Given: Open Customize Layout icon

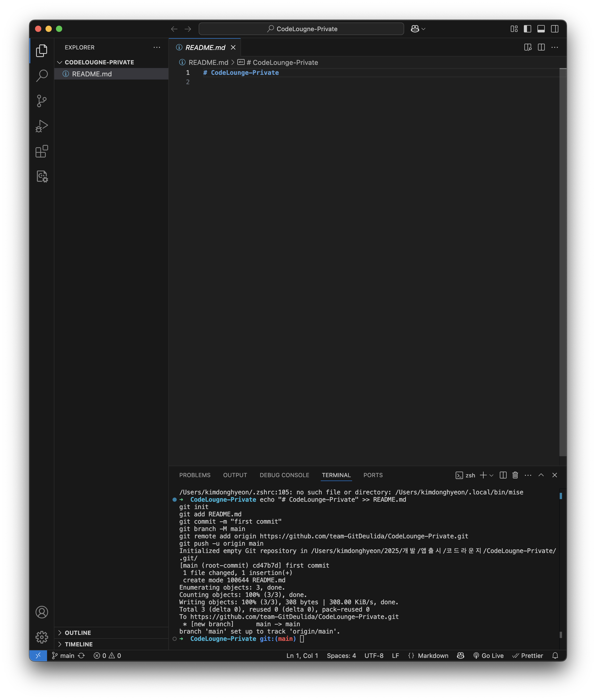Looking at the screenshot, I should 514,29.
